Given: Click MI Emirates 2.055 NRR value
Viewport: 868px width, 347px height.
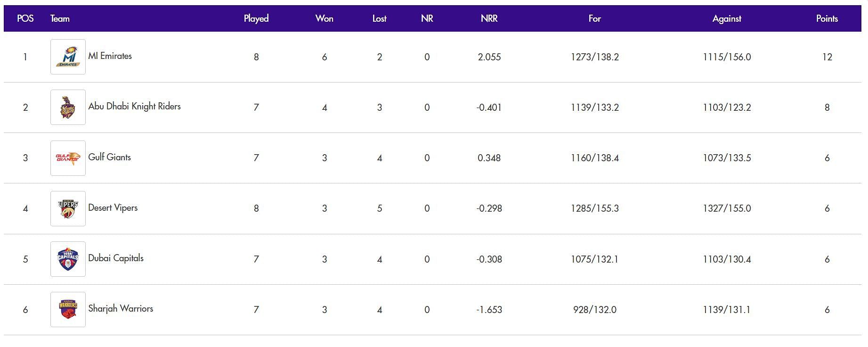Looking at the screenshot, I should (x=489, y=57).
